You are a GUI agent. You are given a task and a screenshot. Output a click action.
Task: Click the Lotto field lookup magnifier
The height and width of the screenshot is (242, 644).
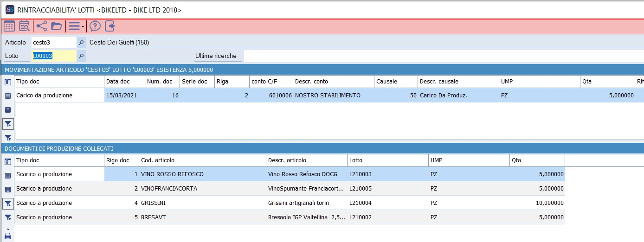pos(81,56)
